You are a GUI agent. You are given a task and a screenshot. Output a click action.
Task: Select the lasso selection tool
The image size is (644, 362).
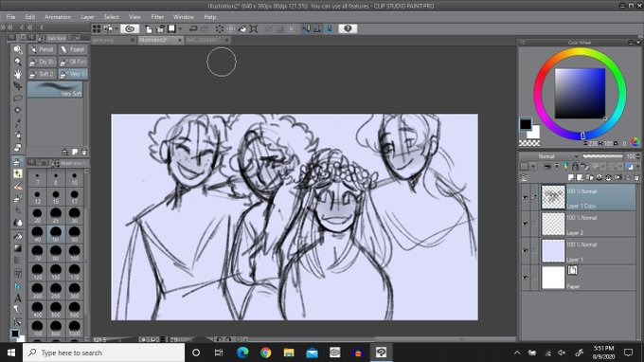coord(18,99)
